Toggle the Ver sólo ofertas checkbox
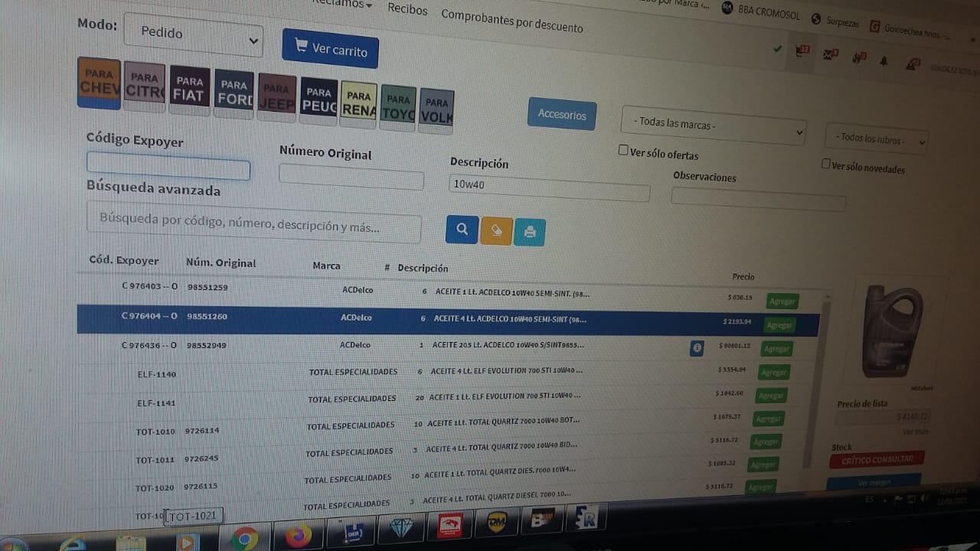This screenshot has width=980, height=551. click(x=623, y=150)
